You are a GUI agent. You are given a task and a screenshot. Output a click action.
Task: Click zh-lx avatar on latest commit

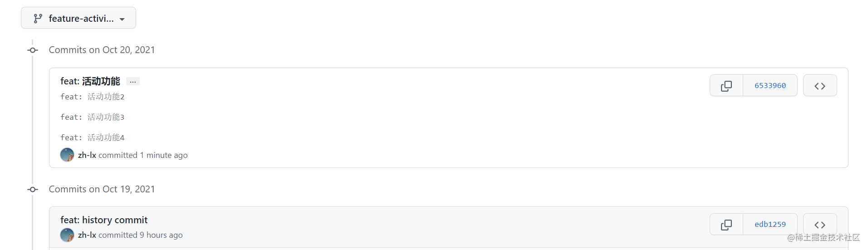pos(67,155)
